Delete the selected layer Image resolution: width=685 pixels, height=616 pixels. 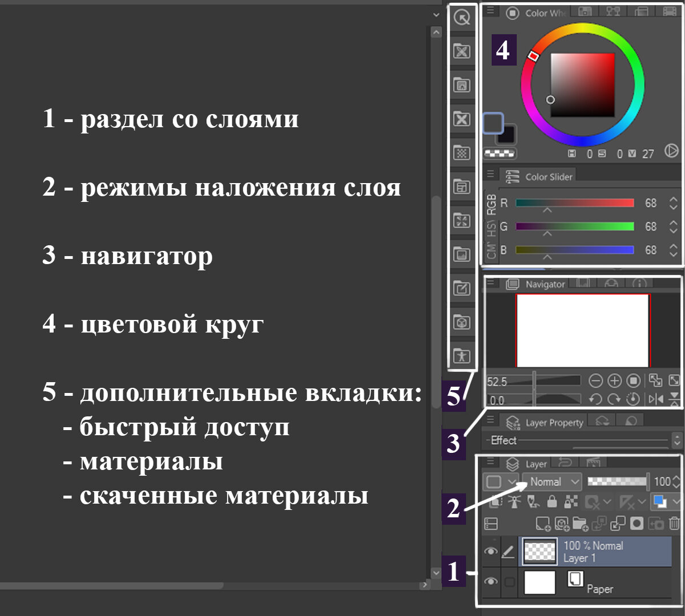675,523
